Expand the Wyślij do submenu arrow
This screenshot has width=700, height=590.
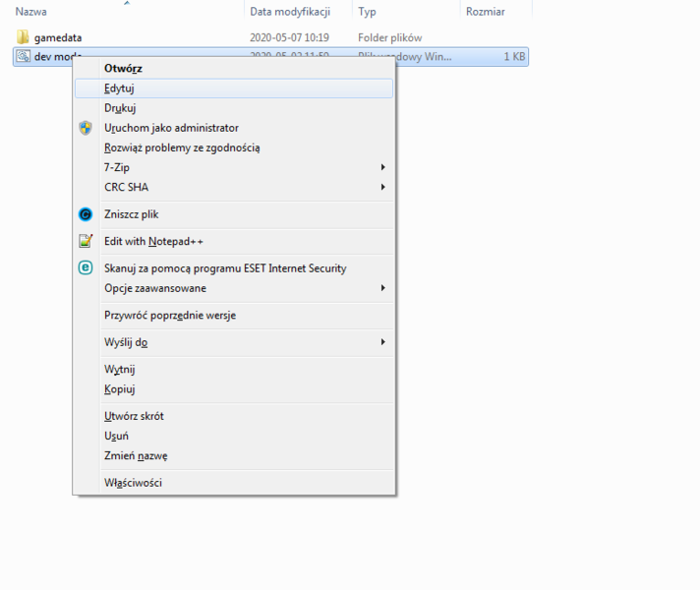(x=382, y=342)
